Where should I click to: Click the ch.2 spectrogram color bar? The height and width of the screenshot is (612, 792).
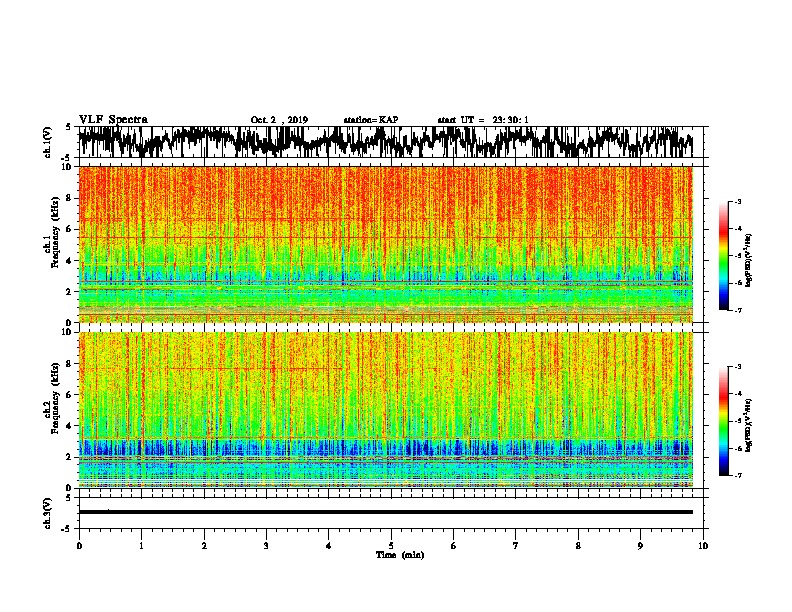tap(723, 421)
